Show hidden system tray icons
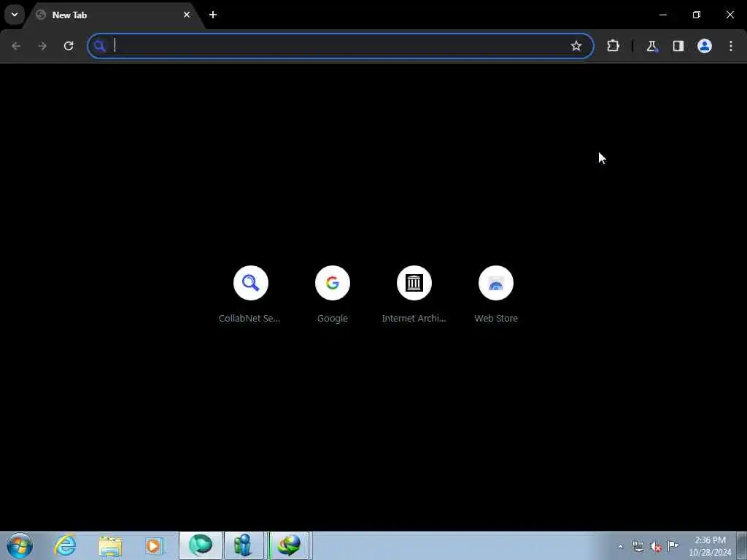This screenshot has width=747, height=560. click(x=620, y=546)
